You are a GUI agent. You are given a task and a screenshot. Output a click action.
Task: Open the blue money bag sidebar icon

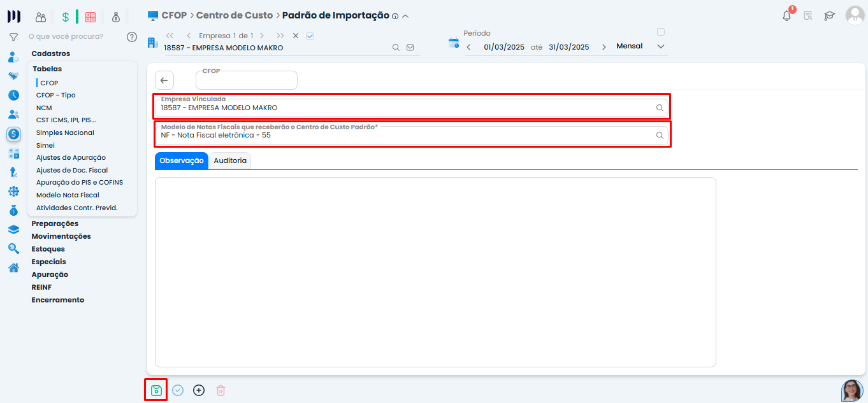coord(13,210)
